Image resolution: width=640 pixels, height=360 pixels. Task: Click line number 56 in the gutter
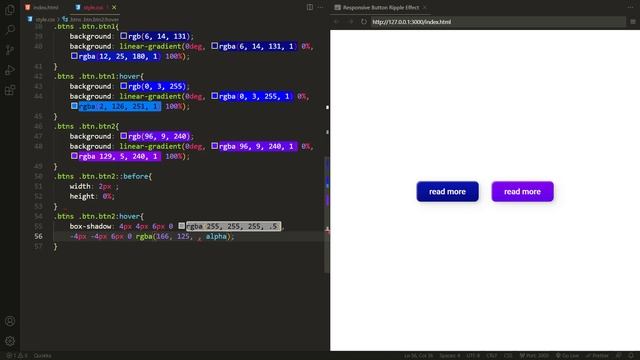click(x=38, y=236)
